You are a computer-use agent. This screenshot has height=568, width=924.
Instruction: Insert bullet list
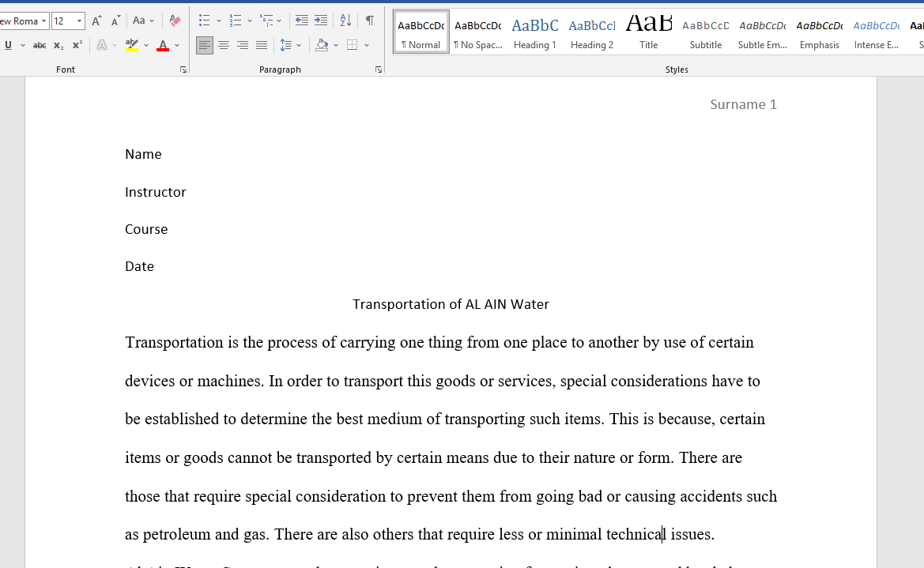click(x=205, y=21)
